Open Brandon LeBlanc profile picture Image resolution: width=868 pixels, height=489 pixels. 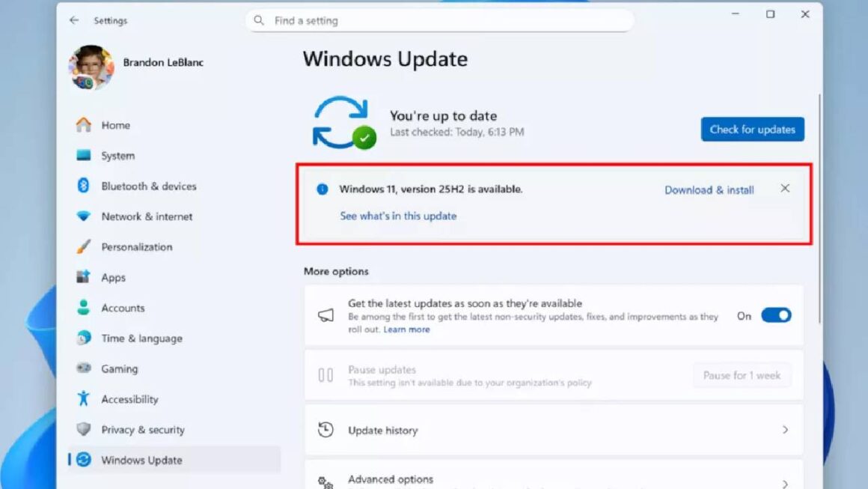[x=91, y=67]
